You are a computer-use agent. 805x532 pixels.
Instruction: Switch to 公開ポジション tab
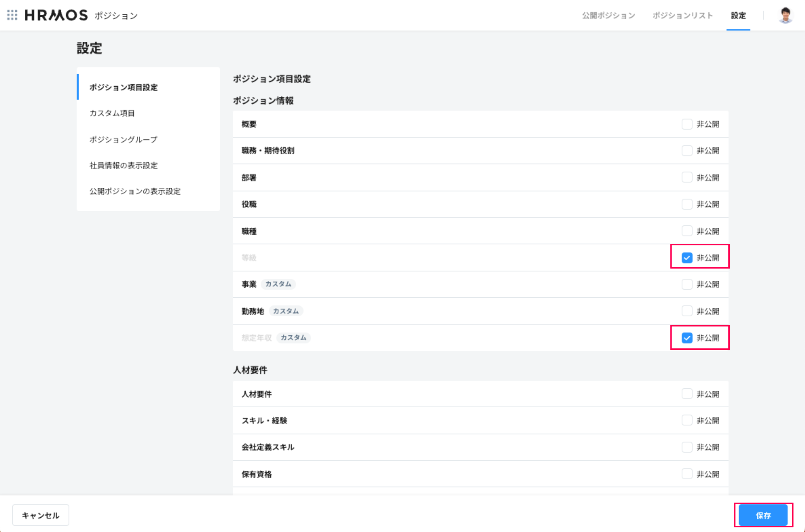[609, 16]
